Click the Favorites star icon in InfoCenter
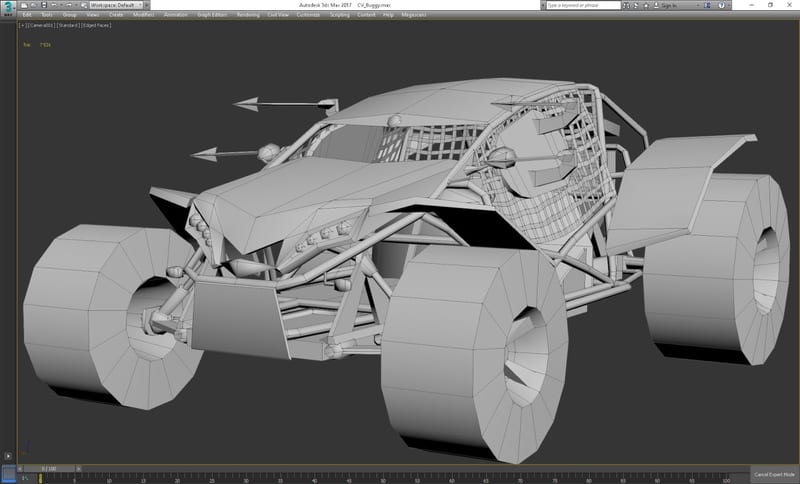This screenshot has height=484, width=800. pyautogui.click(x=646, y=5)
